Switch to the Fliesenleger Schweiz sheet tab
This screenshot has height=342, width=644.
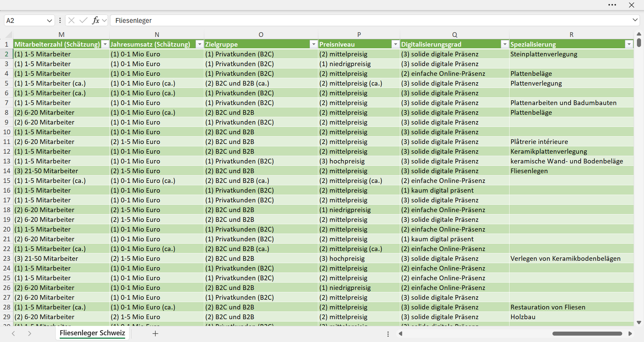click(x=92, y=333)
